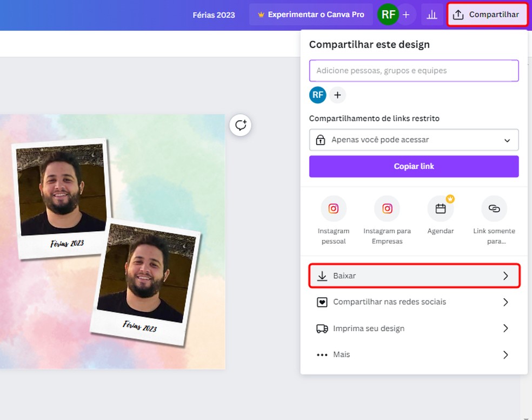Open the Agendar scheduling option

[440, 208]
